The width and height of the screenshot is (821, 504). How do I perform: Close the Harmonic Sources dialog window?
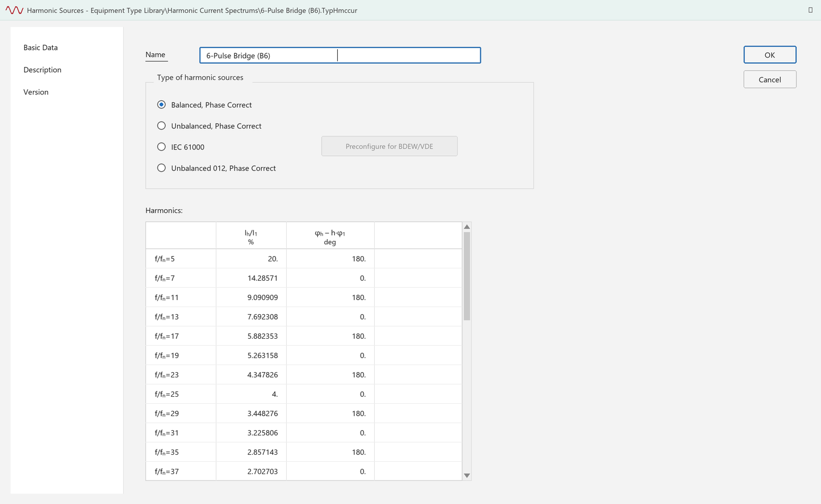(x=810, y=10)
